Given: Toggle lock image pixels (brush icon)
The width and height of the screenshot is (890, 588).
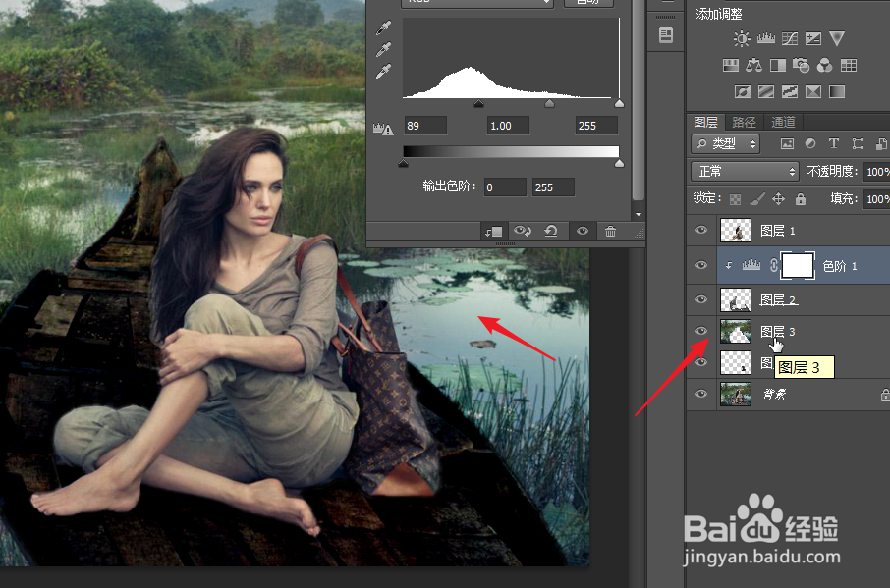Looking at the screenshot, I should (757, 199).
